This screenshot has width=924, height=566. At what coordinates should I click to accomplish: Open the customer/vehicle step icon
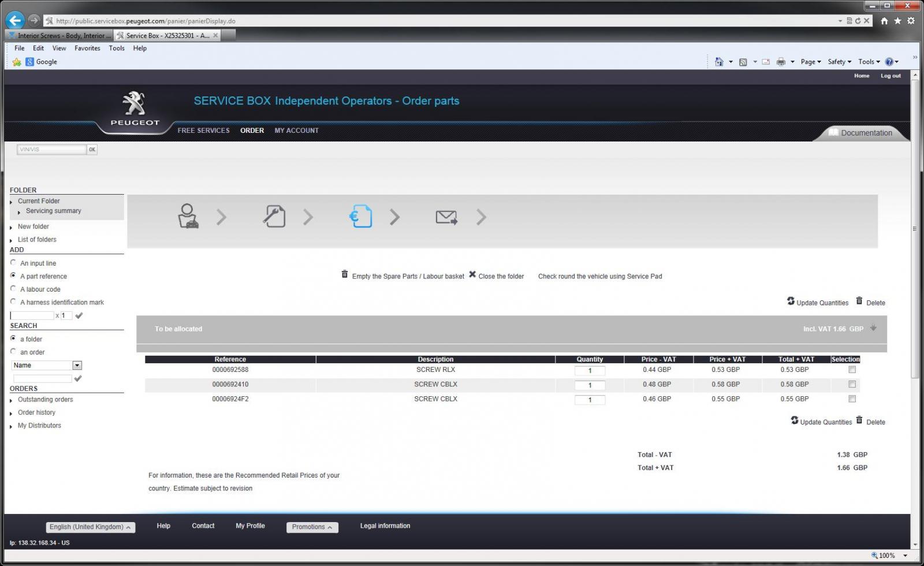point(188,217)
